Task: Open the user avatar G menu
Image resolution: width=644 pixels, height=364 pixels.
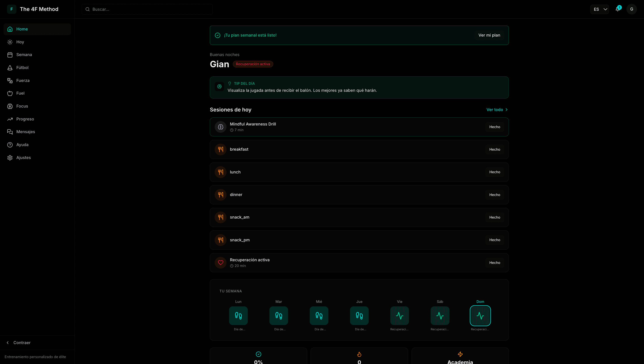Action: (x=632, y=9)
